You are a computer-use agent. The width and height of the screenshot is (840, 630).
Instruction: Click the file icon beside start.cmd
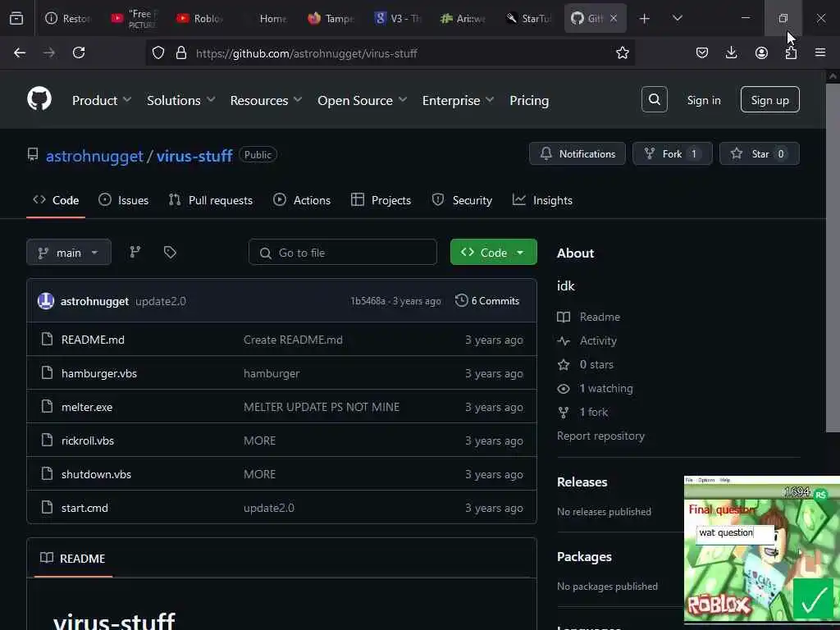(x=47, y=507)
